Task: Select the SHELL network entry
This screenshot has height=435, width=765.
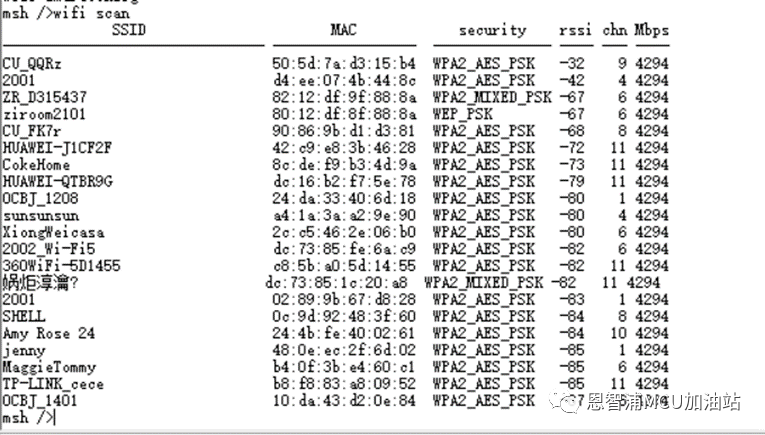Action: pyautogui.click(x=24, y=317)
